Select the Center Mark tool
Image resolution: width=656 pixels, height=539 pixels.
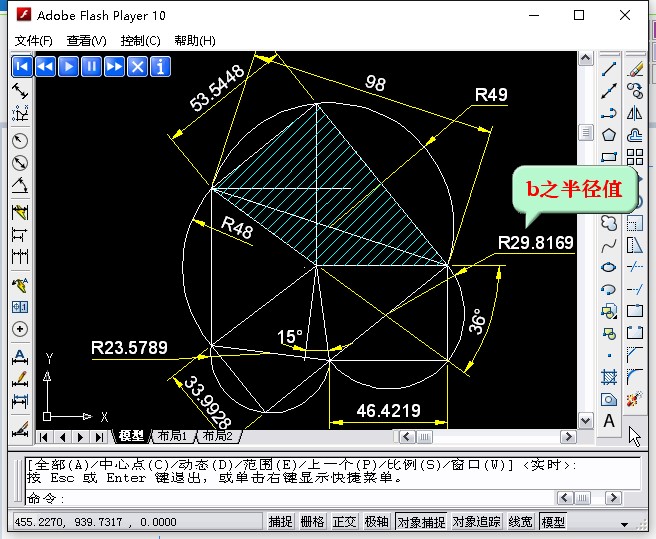tap(20, 329)
